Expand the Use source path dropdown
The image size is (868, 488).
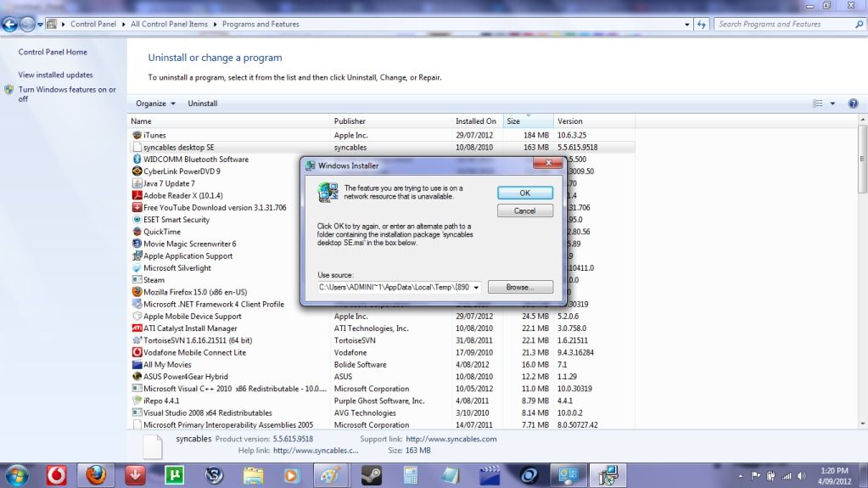475,288
